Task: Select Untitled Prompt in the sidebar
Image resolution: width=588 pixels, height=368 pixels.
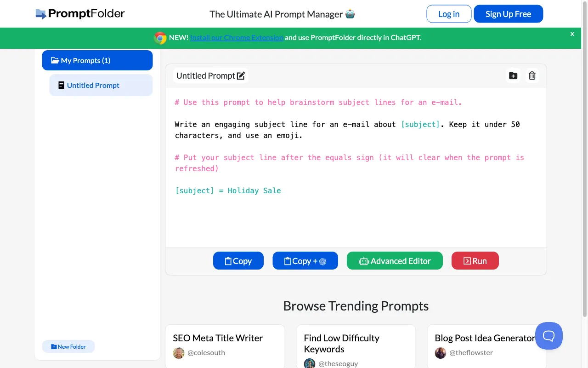Action: (101, 85)
